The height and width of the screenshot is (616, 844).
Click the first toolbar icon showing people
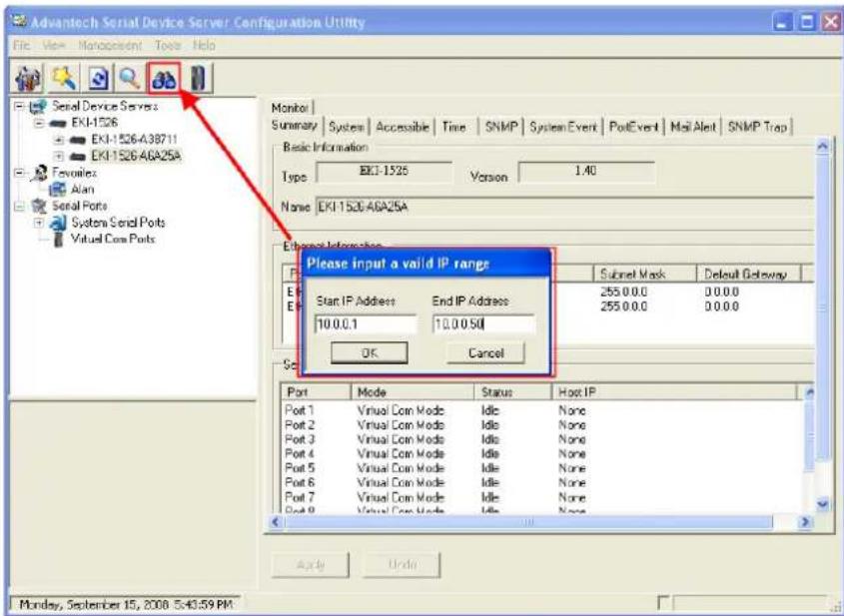pyautogui.click(x=26, y=80)
